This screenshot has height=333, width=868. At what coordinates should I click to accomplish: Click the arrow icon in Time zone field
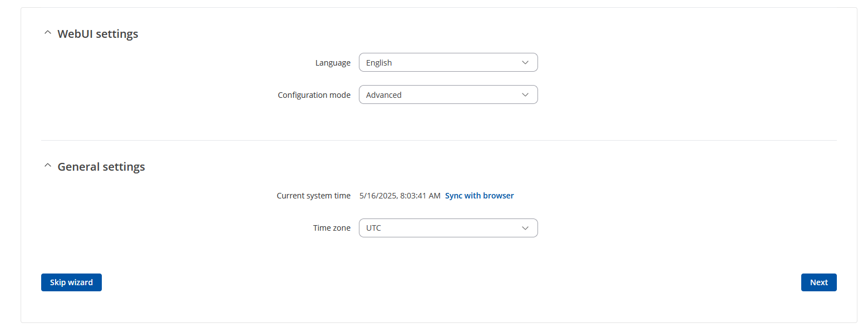525,228
